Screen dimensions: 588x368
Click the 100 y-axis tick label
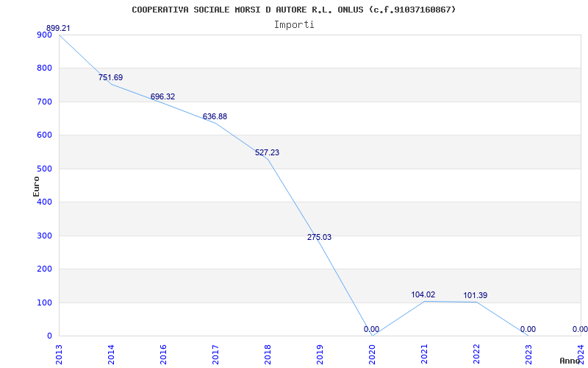pos(44,302)
